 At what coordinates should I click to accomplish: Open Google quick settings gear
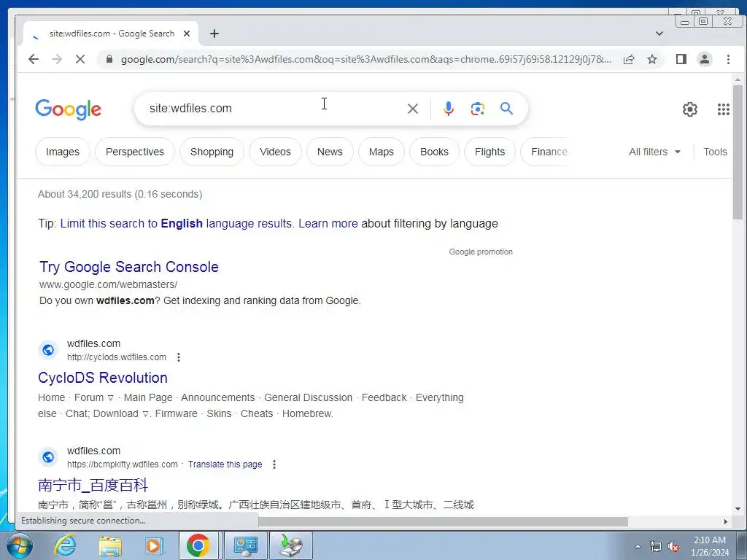point(690,109)
